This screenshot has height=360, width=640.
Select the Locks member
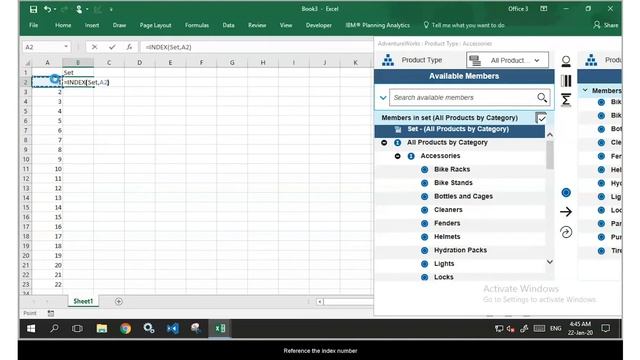pyautogui.click(x=444, y=277)
